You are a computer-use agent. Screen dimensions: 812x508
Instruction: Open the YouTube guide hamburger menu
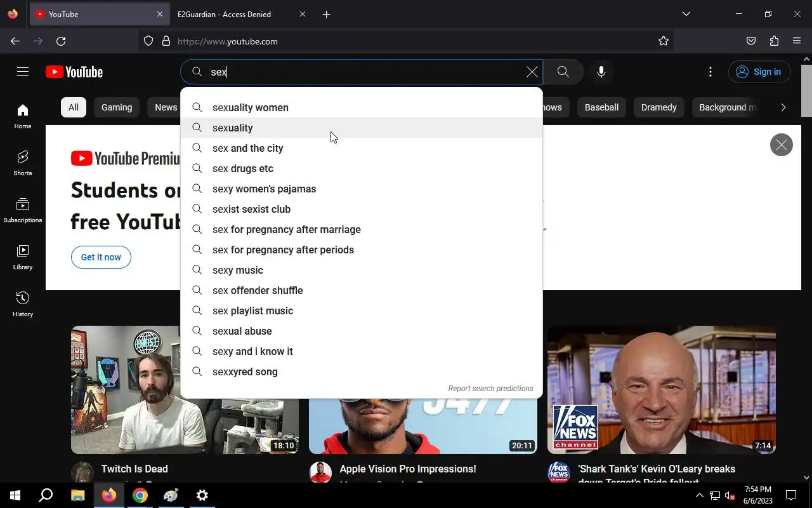(x=23, y=72)
